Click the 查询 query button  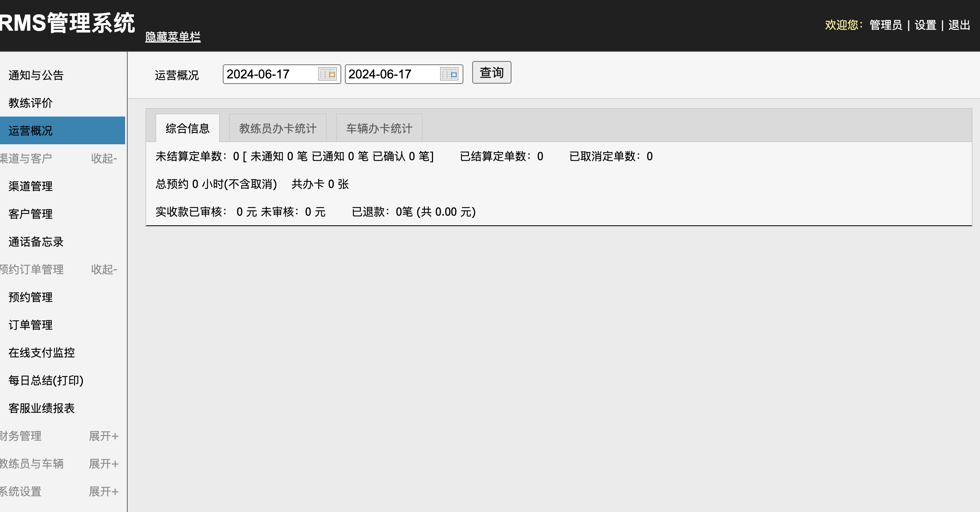(x=491, y=72)
